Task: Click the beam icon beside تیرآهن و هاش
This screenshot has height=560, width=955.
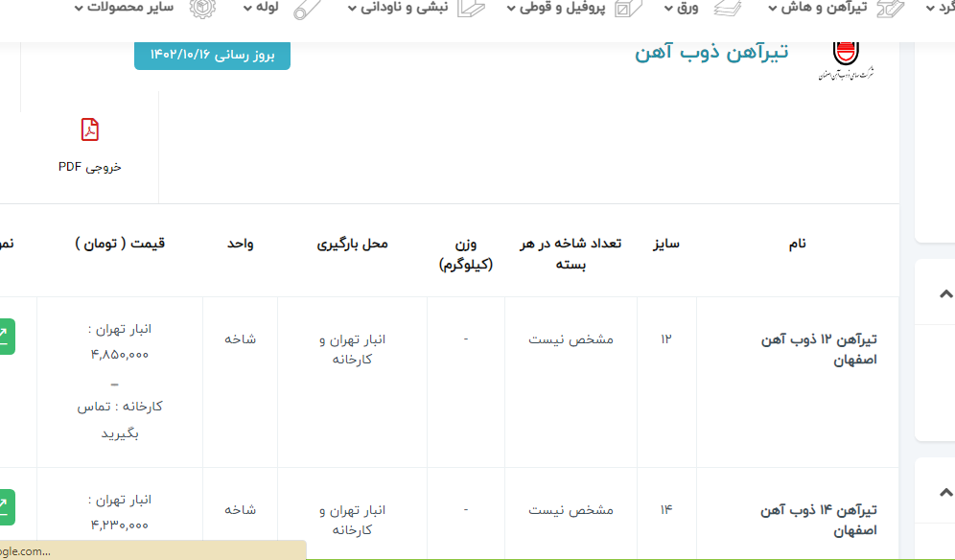Action: 890,9
